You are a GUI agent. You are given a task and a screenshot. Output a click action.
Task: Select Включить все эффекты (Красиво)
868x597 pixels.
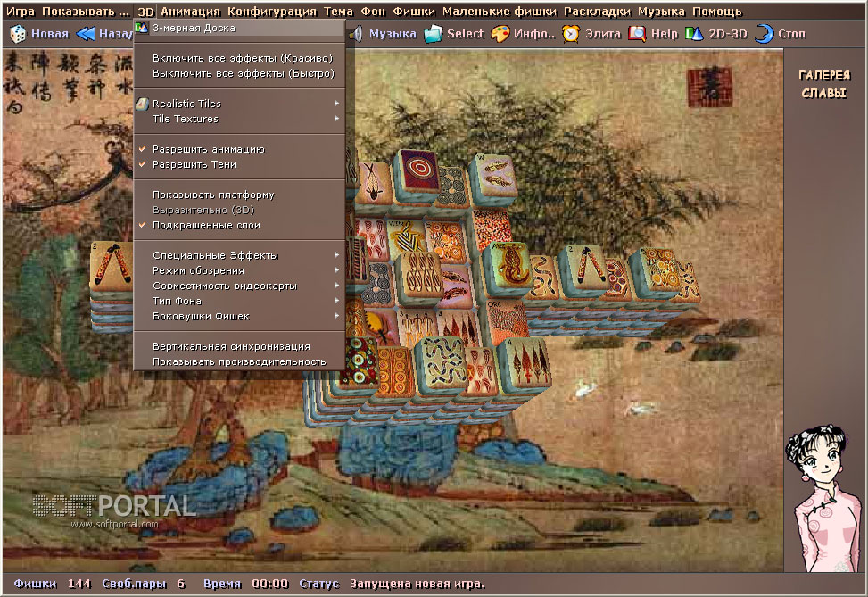(239, 58)
